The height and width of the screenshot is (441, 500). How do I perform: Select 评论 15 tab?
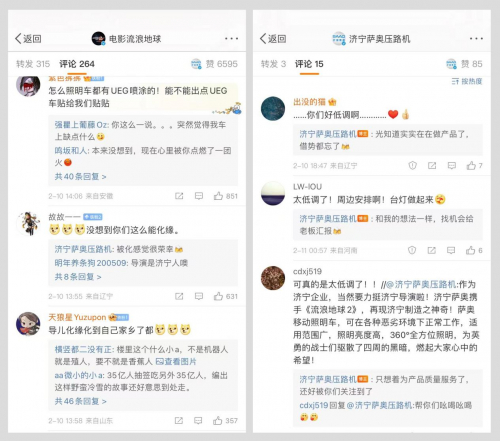(309, 64)
